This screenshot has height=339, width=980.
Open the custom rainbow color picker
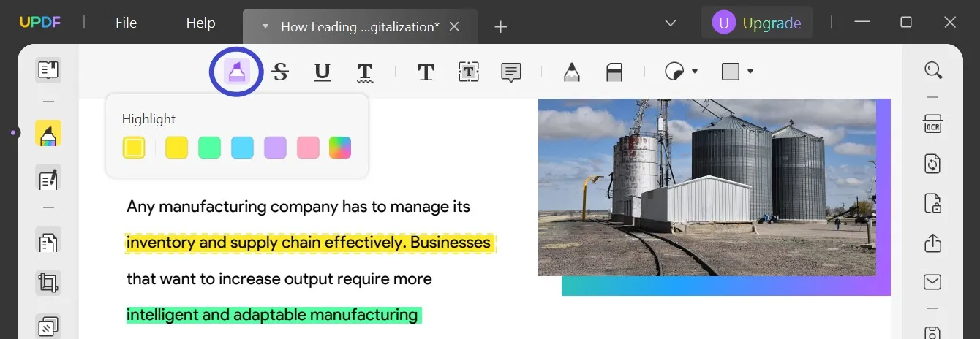[340, 148]
